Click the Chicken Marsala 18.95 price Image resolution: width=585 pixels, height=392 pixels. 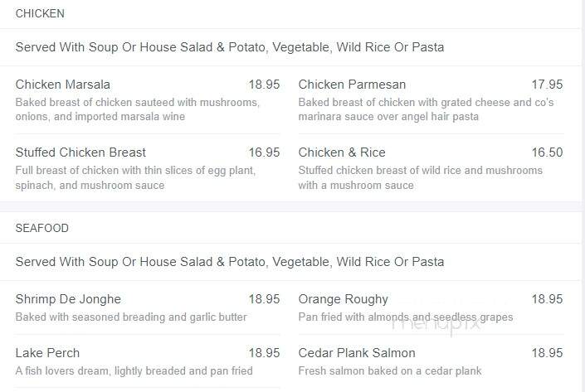(x=264, y=85)
